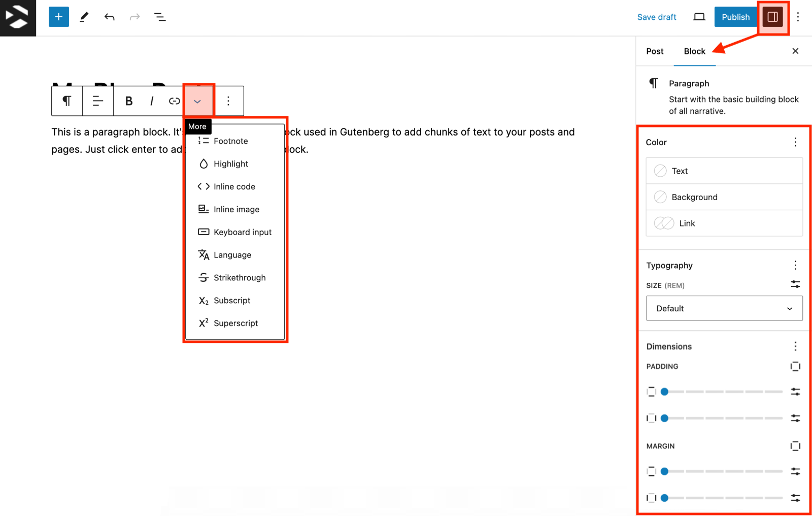Toggle Italic formatting
The image size is (812, 516).
tap(152, 101)
